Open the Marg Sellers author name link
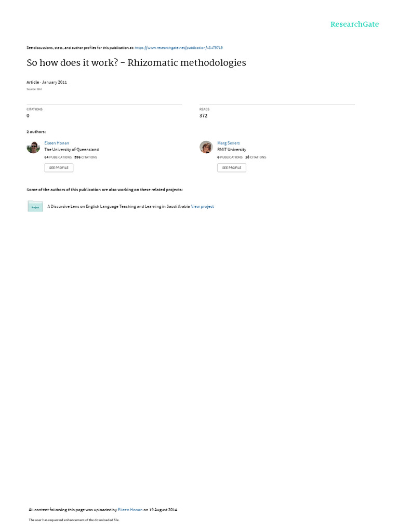 pyautogui.click(x=229, y=143)
